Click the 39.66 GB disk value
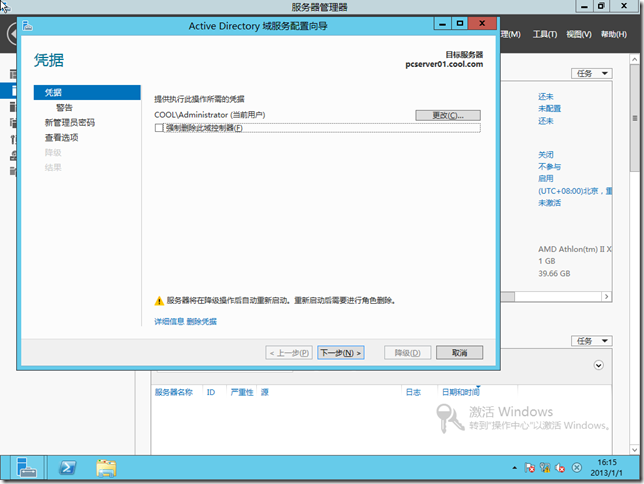The height and width of the screenshot is (484, 644). [554, 274]
